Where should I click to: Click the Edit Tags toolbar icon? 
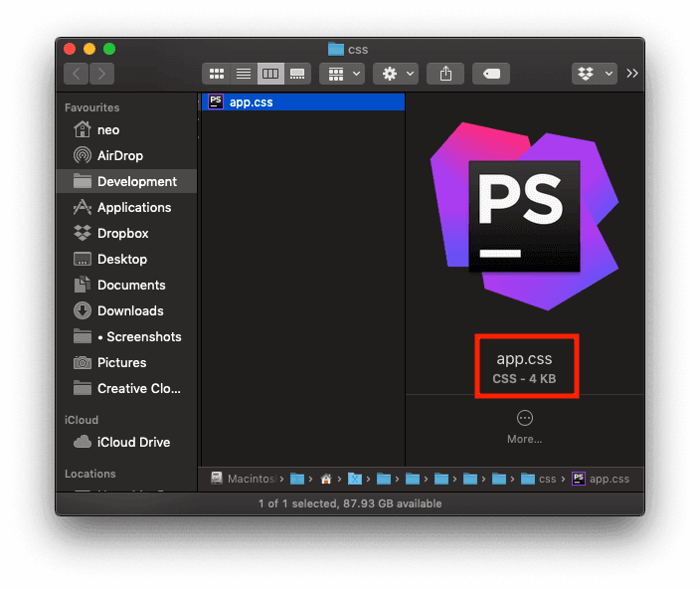tap(490, 74)
